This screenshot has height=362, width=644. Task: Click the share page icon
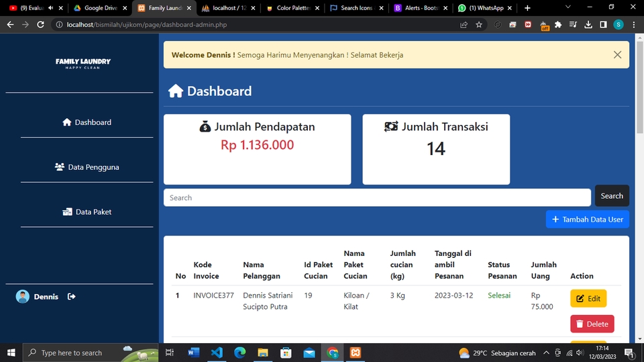point(464,25)
